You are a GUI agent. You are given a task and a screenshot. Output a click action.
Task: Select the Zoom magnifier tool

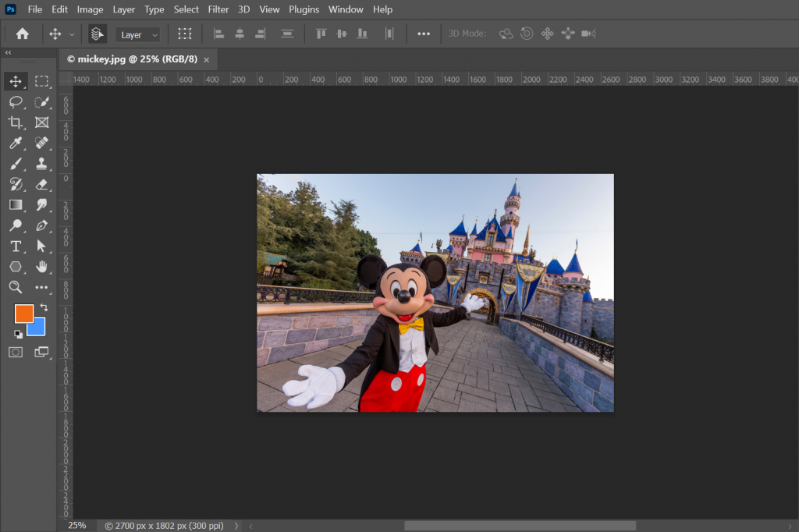point(16,287)
